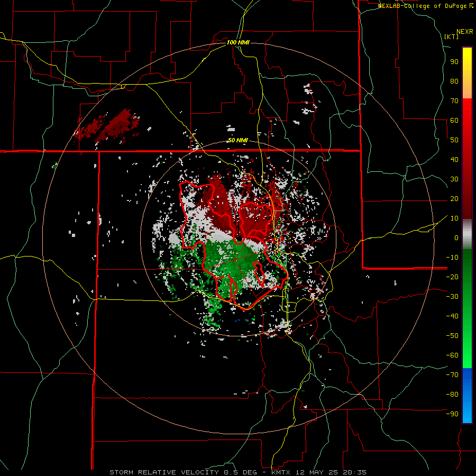Viewport: 476px width, 476px height.
Task: Select the 100 NMI range ring label
Action: (238, 42)
